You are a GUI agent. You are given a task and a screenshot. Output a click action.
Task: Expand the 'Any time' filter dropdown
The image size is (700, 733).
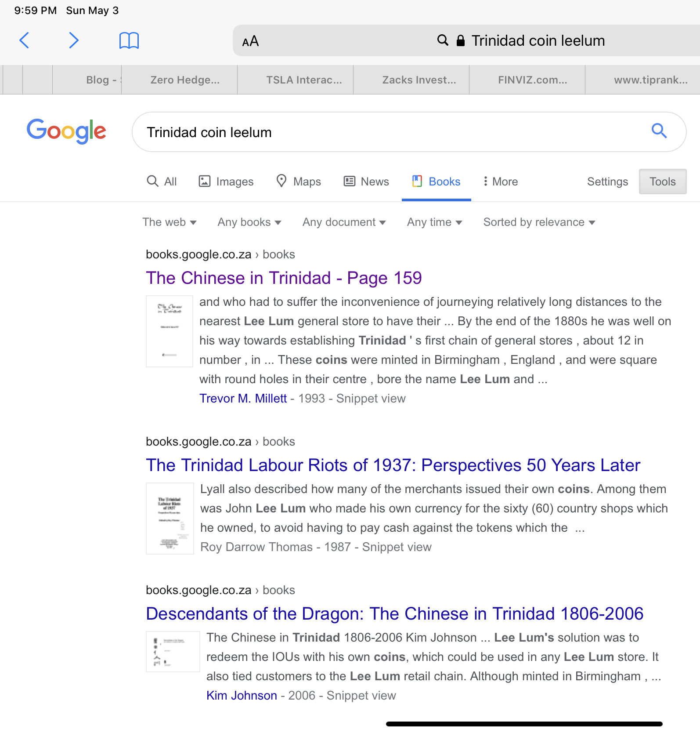pos(434,222)
